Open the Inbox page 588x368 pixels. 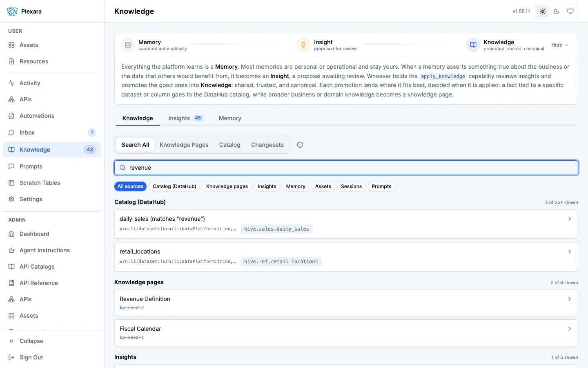tap(52, 132)
